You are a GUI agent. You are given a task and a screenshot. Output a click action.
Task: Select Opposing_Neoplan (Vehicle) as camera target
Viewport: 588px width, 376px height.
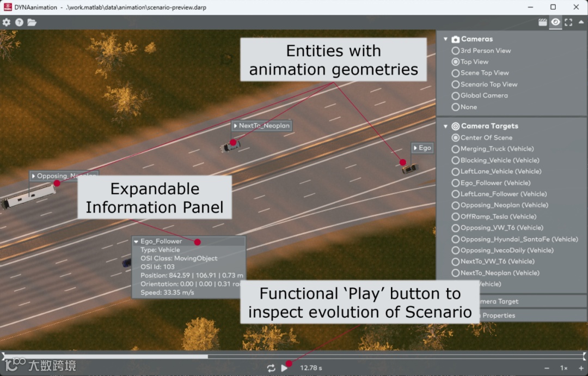(x=500, y=205)
